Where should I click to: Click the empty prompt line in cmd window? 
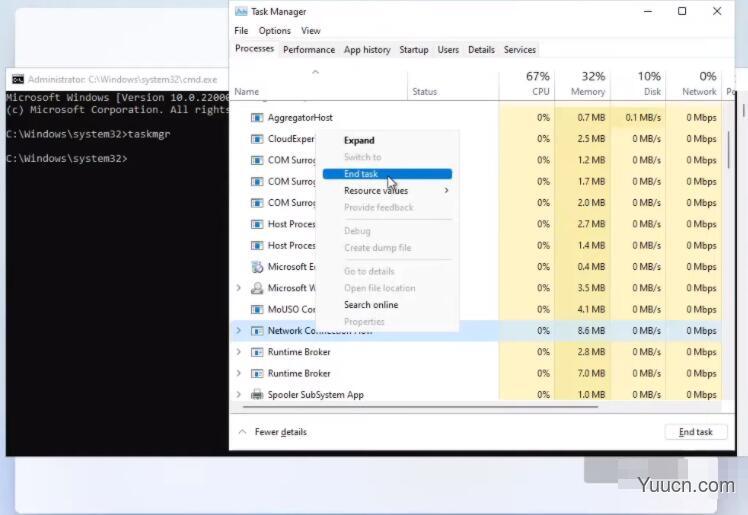tap(67, 158)
